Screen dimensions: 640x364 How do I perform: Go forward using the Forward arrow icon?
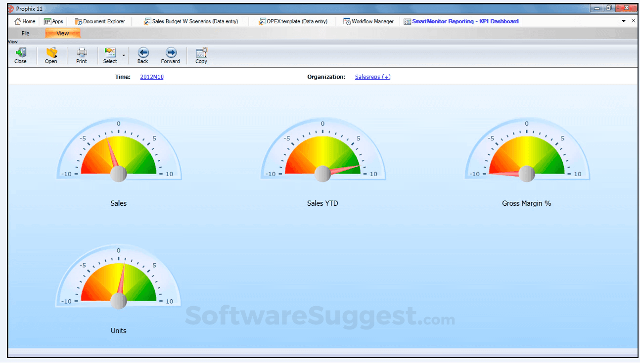(x=171, y=55)
